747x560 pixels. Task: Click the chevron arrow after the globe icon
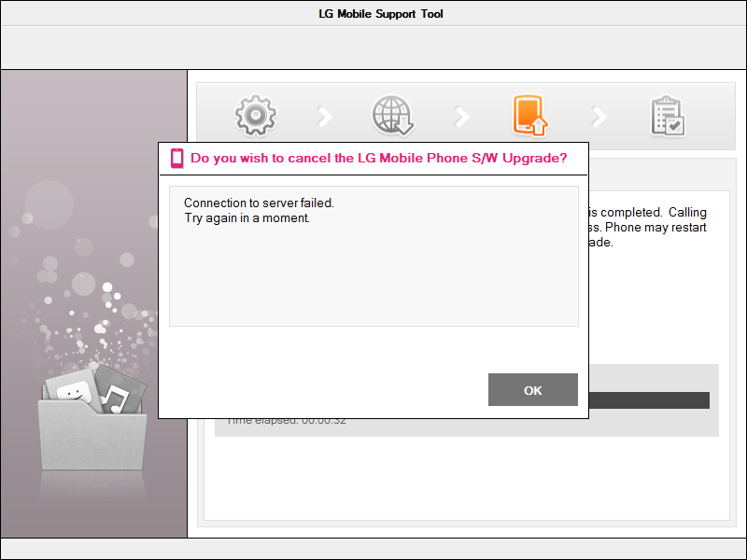[x=462, y=117]
